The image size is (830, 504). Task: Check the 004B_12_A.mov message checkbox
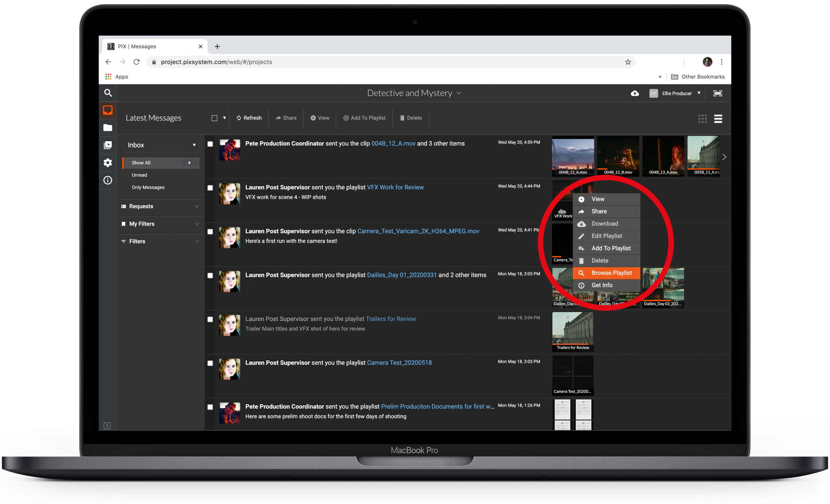click(210, 144)
